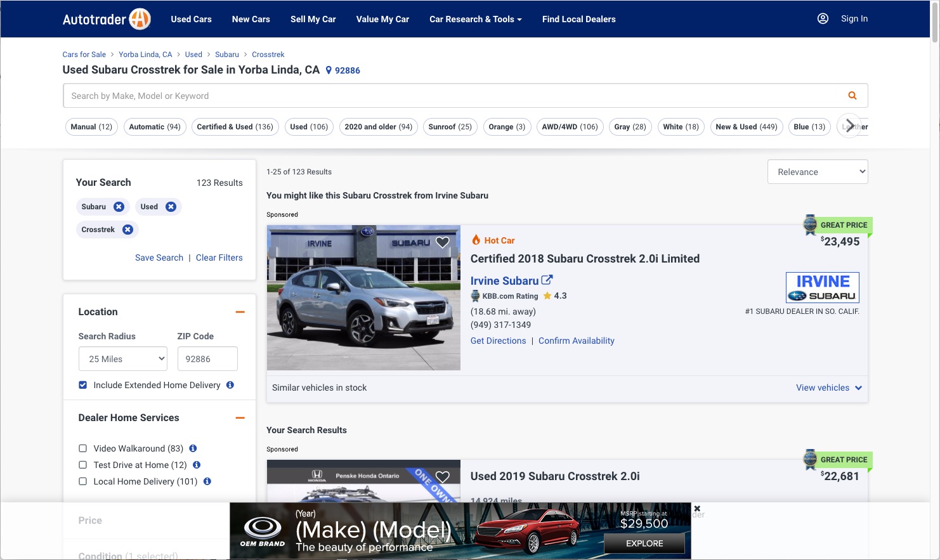Remove the Subaru filter chip
This screenshot has height=560, width=940.
point(119,207)
